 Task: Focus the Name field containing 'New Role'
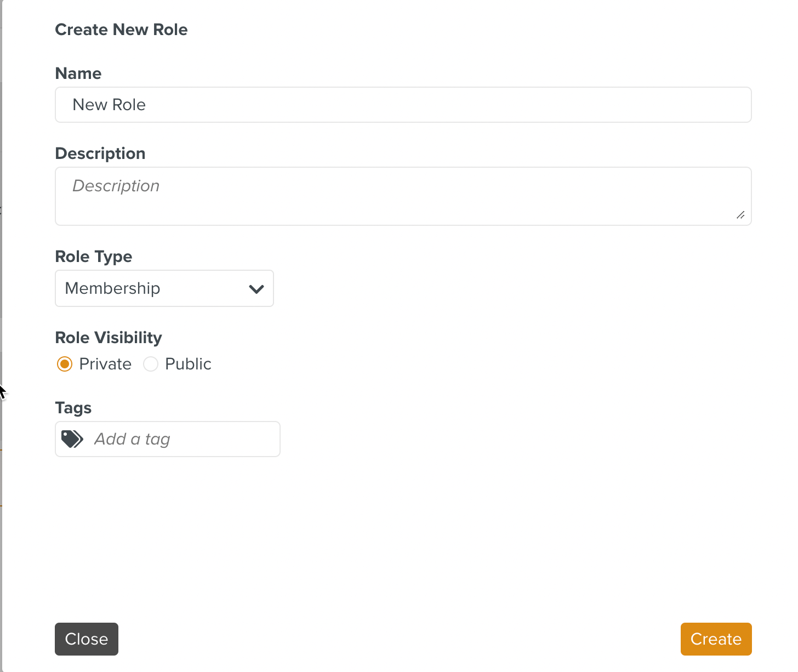[x=403, y=105]
